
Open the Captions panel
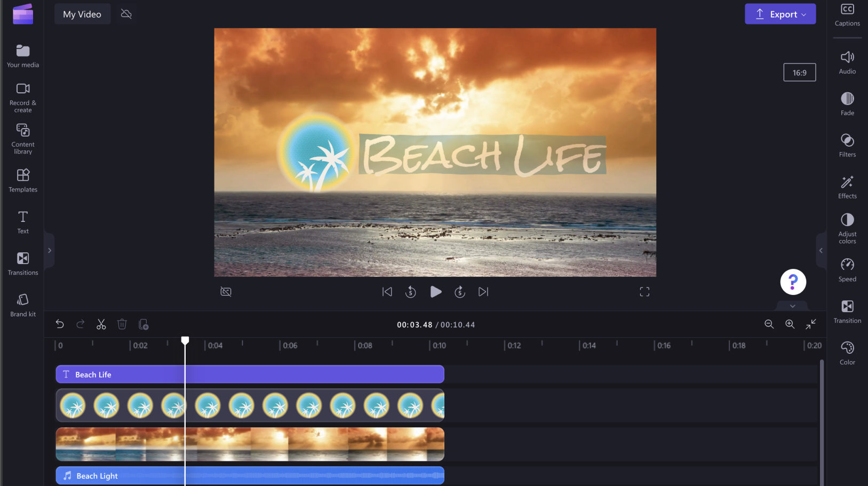pos(847,15)
